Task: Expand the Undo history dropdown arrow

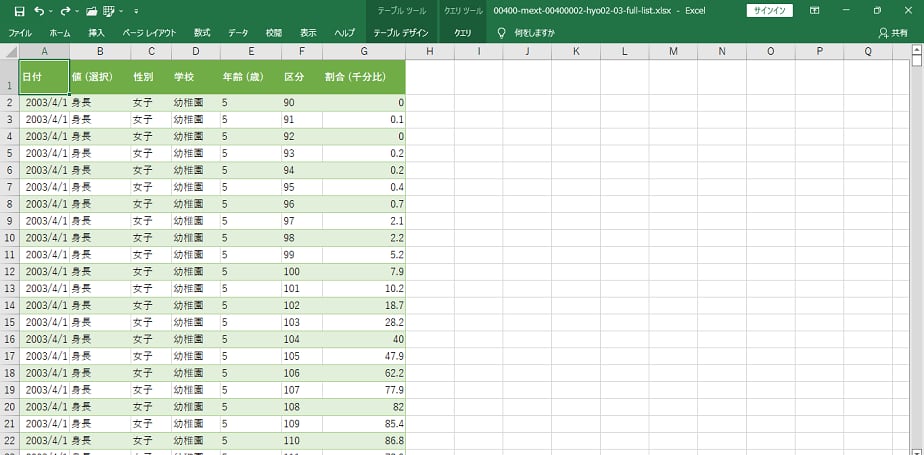Action: [52, 11]
